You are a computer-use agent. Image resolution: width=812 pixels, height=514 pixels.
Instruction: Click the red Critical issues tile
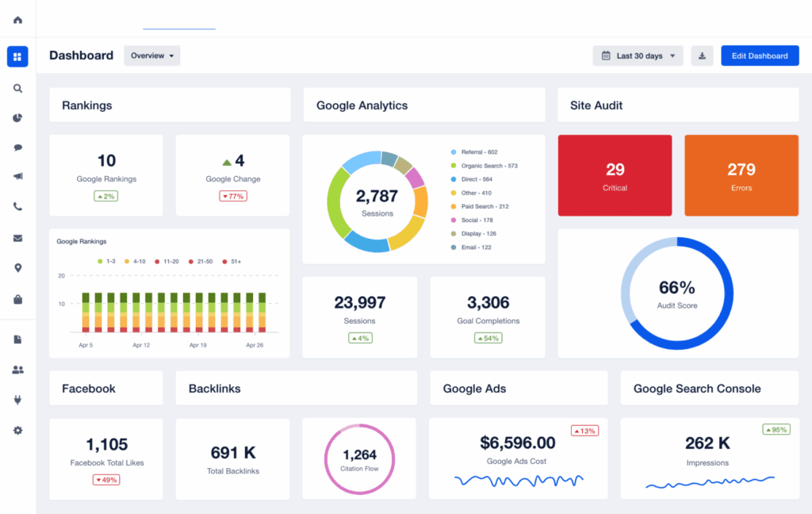pyautogui.click(x=615, y=175)
